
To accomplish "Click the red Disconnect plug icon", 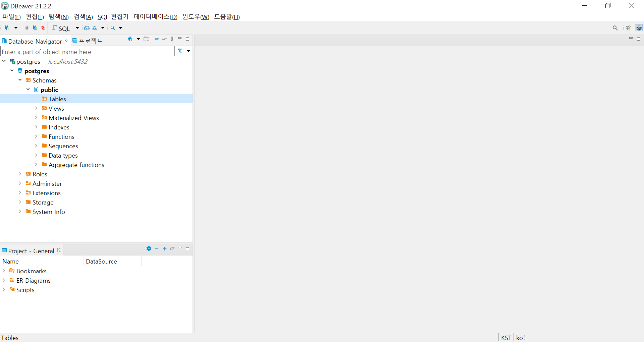I will click(x=43, y=28).
